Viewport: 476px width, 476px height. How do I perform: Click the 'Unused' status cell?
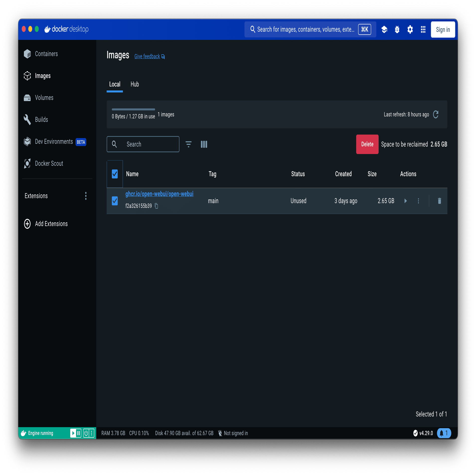click(x=298, y=201)
